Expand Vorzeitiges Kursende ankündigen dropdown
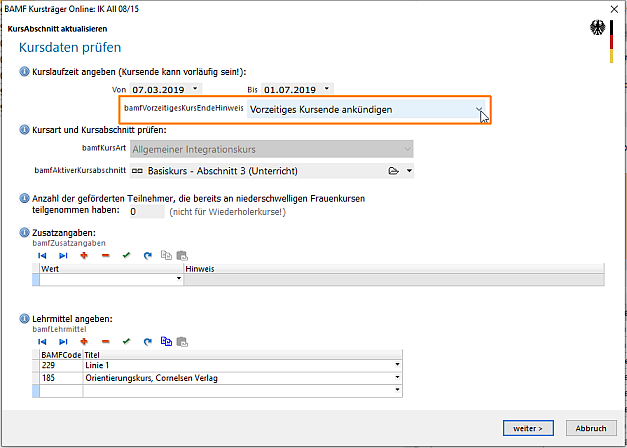This screenshot has width=627, height=448. pos(479,109)
